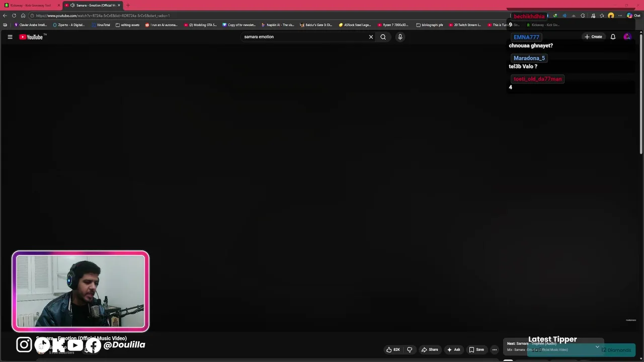The height and width of the screenshot is (362, 644).
Task: Open the Ryzen 7 7800x3D bookmark
Action: (393, 25)
